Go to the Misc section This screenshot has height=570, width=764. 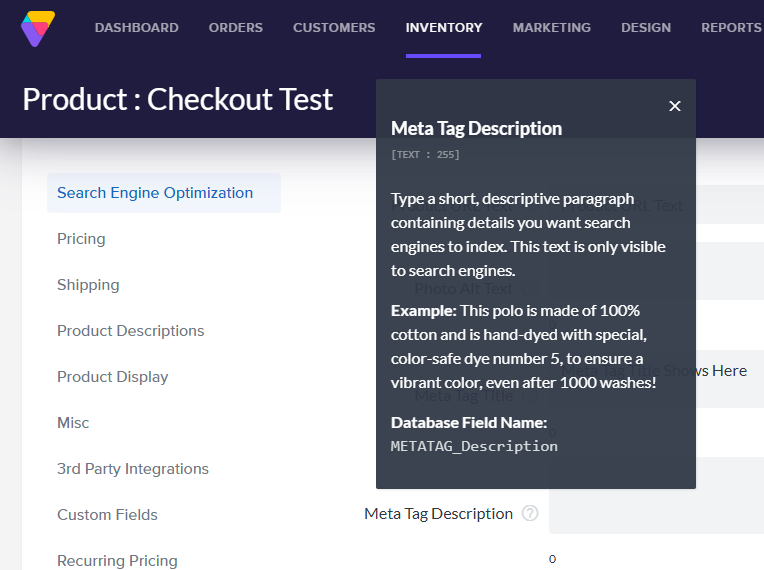[x=73, y=423]
